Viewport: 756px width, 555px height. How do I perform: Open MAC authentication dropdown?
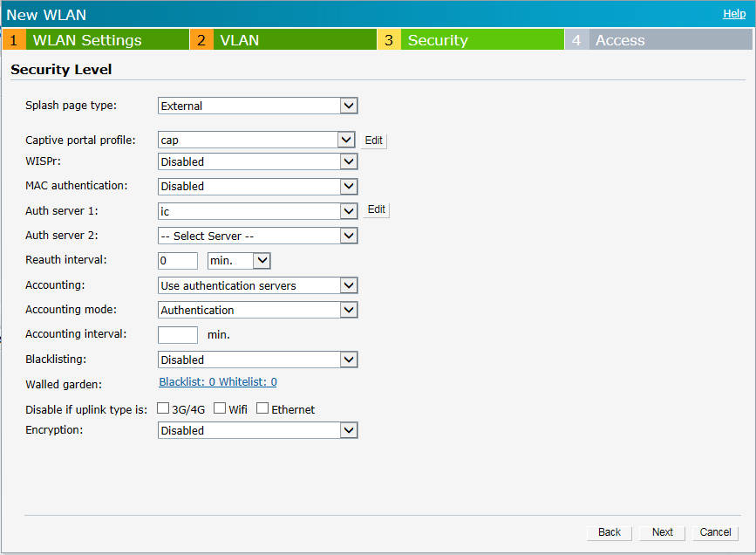click(x=257, y=186)
